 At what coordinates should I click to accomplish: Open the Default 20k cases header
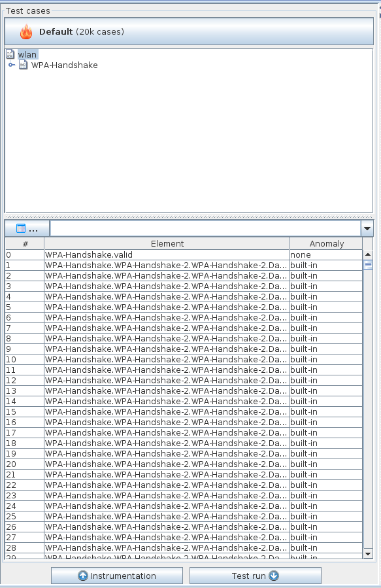coord(189,31)
